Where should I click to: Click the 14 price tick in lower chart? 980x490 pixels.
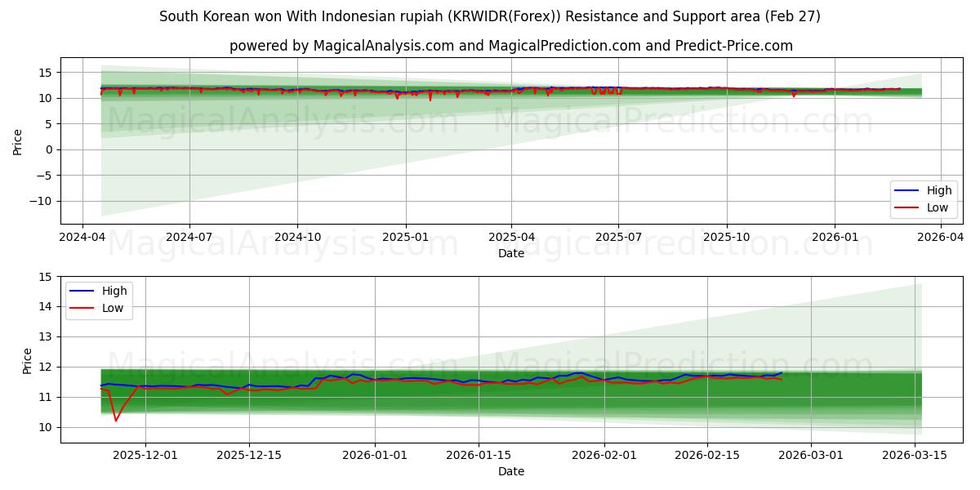pos(47,307)
